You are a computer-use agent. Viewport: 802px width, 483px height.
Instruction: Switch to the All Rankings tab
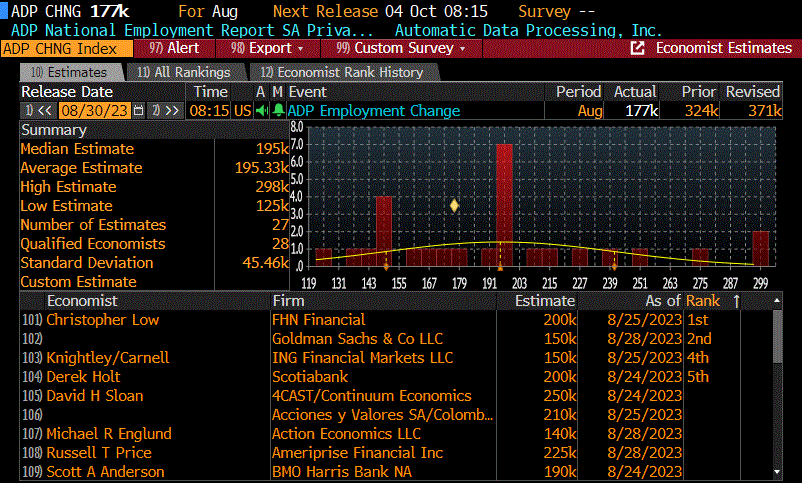click(x=184, y=72)
